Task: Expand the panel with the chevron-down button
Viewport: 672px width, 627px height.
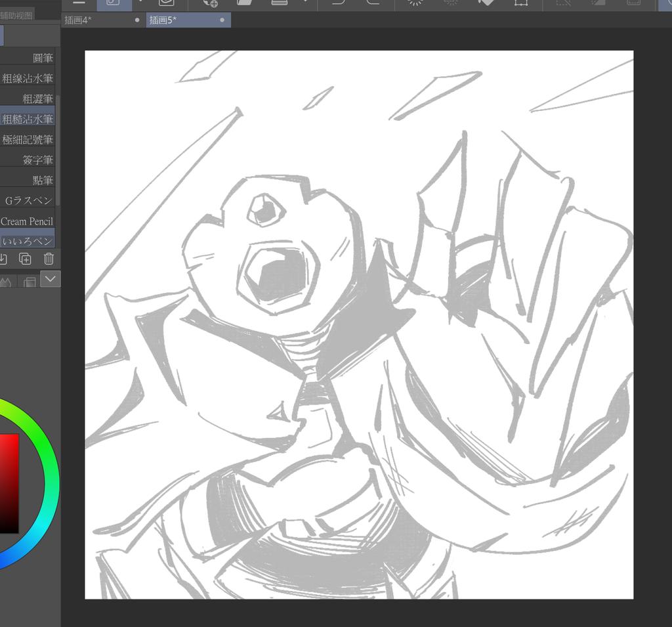Action: (50, 279)
